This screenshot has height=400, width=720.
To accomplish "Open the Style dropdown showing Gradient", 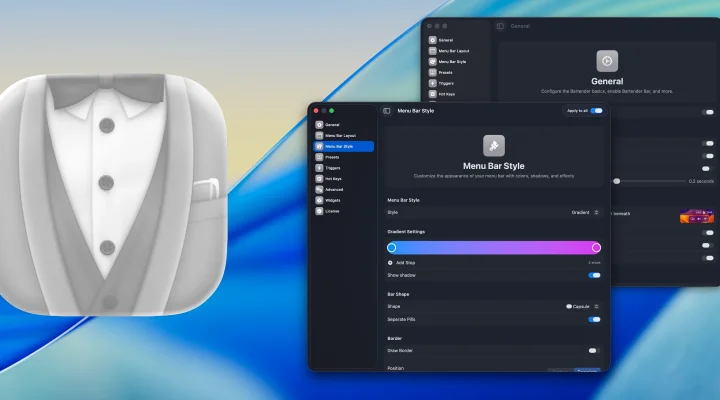I will coord(585,213).
